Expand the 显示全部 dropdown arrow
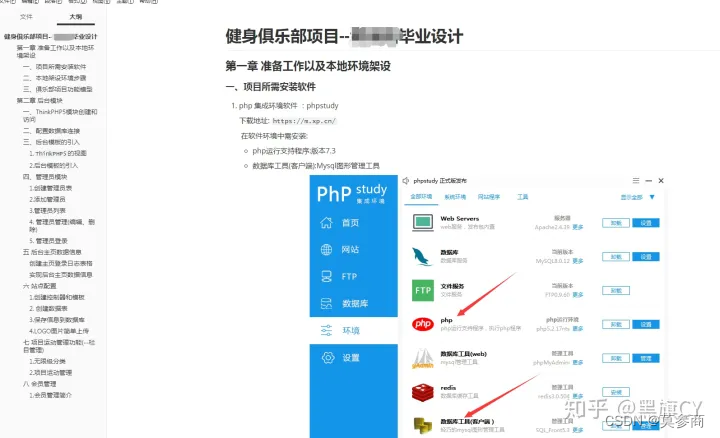 [x=652, y=197]
